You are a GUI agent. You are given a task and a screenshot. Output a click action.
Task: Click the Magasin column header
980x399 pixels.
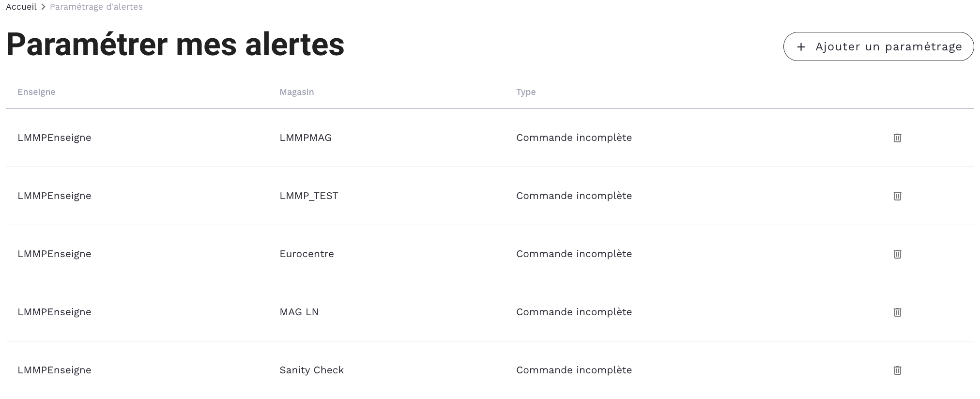tap(296, 92)
